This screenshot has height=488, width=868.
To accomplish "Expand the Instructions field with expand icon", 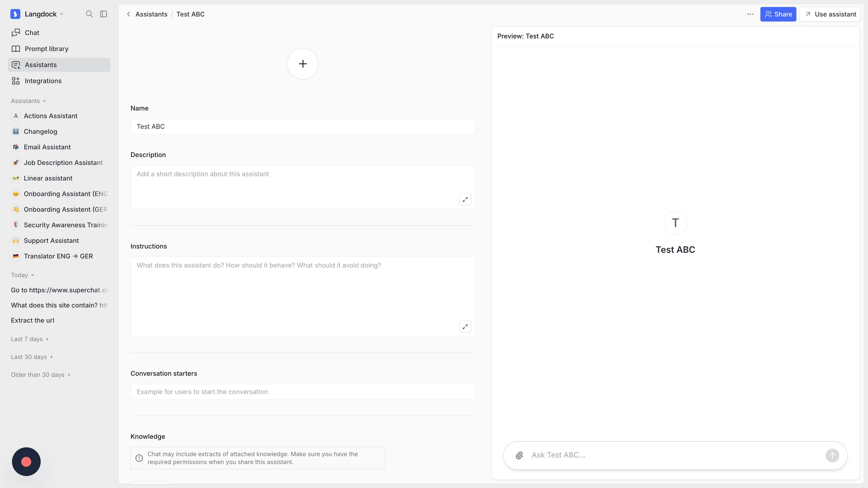I will 465,326.
